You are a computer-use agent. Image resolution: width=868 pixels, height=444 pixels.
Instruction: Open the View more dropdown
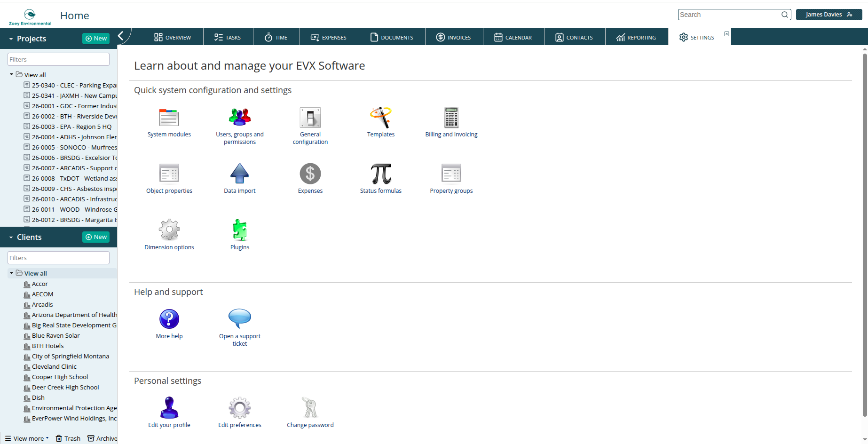(27, 438)
